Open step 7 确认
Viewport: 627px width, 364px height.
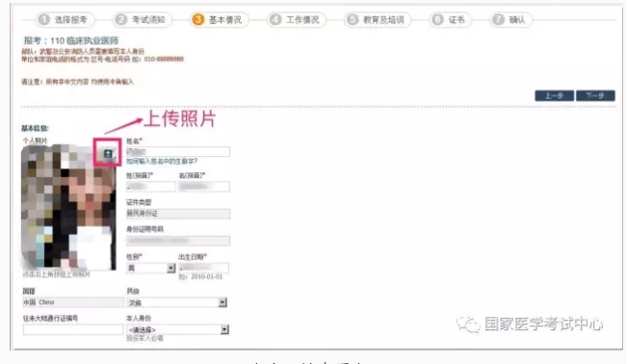511,19
